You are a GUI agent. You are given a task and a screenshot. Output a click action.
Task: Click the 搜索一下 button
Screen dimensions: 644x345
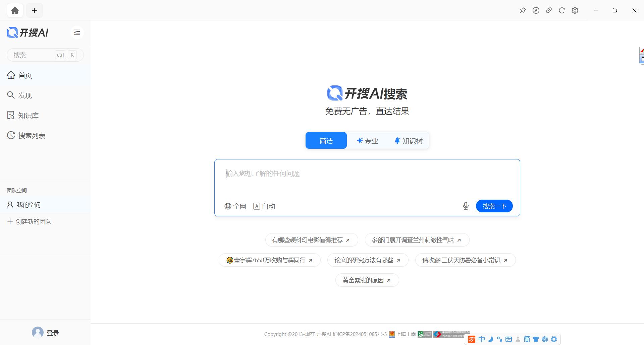(494, 206)
